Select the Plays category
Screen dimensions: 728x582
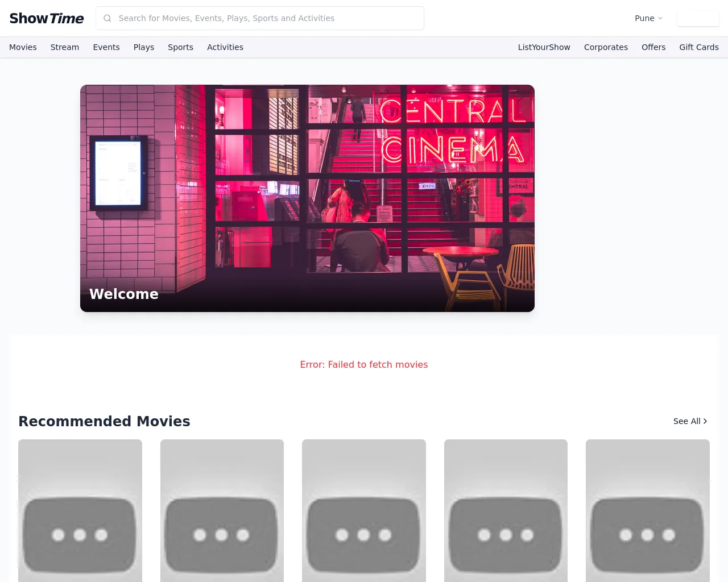click(144, 47)
